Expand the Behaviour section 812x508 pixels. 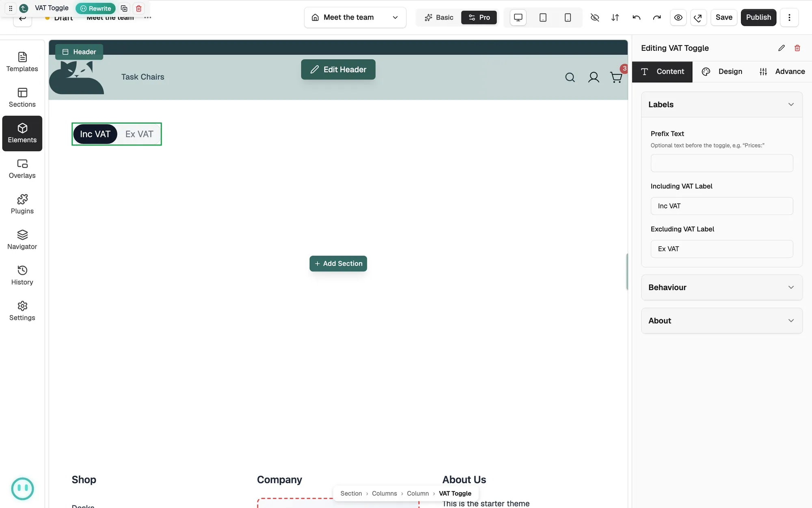click(722, 287)
